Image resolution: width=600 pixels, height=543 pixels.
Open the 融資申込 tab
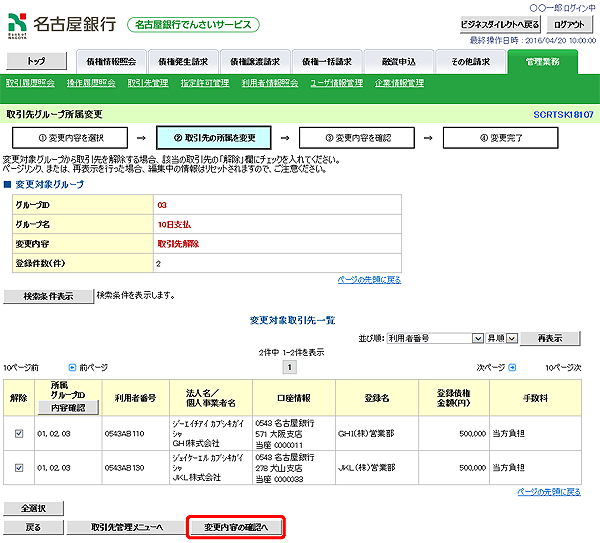pyautogui.click(x=399, y=62)
